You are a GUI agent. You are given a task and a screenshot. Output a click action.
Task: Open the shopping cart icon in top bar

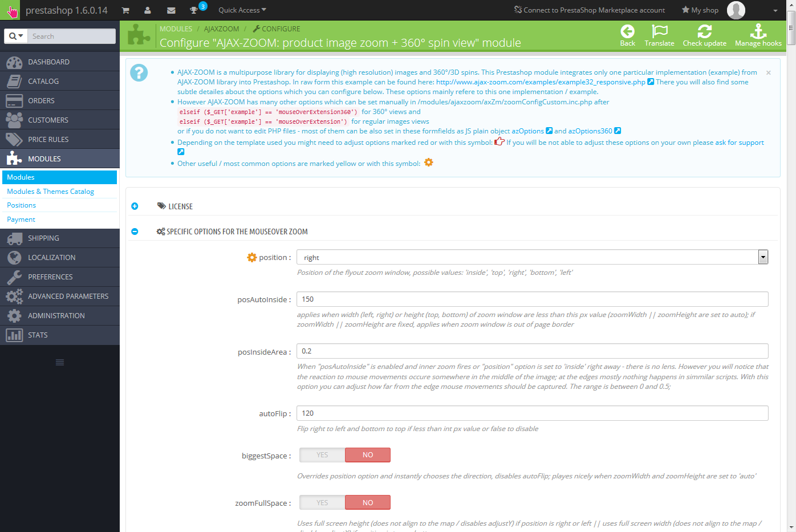(x=125, y=10)
